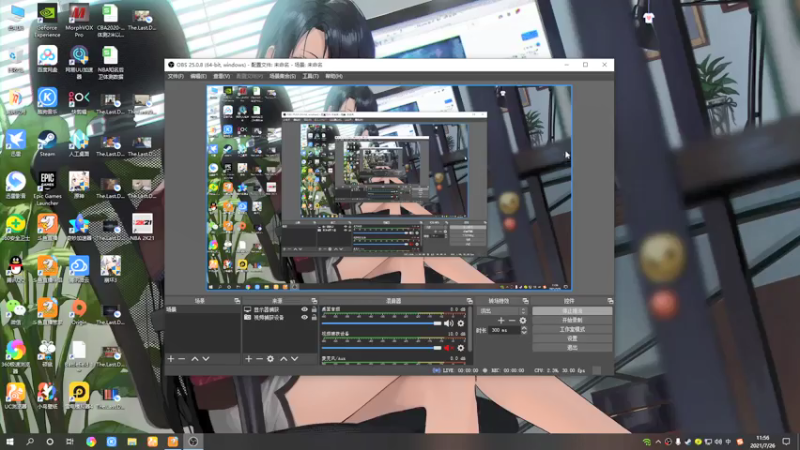Toggle visibility eye for display capture source

coord(305,310)
